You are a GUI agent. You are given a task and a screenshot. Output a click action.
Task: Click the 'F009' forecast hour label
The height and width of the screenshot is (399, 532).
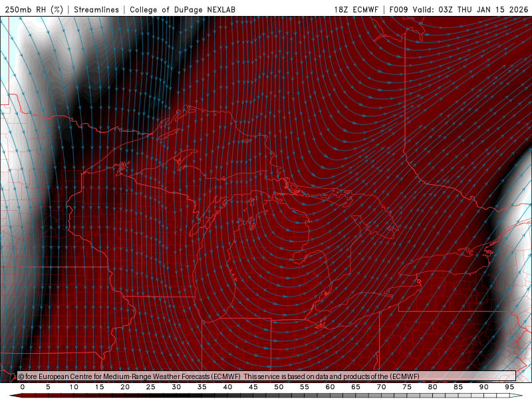(398, 9)
